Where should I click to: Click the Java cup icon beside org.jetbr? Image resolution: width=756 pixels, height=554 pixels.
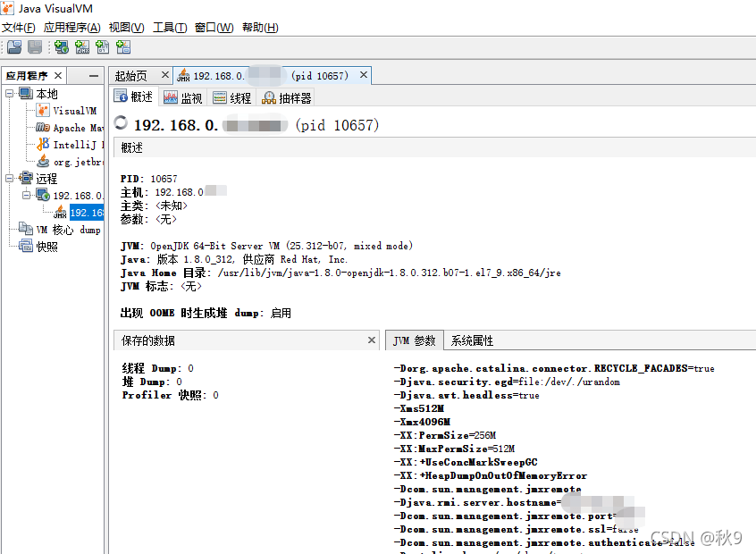(x=43, y=161)
